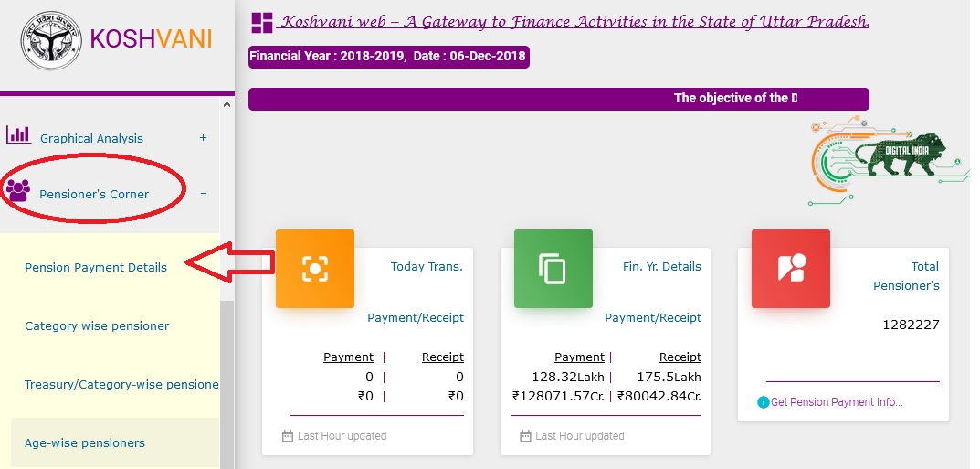The image size is (980, 469).
Task: Select Age-wise pensioners menu item
Action: 85,443
